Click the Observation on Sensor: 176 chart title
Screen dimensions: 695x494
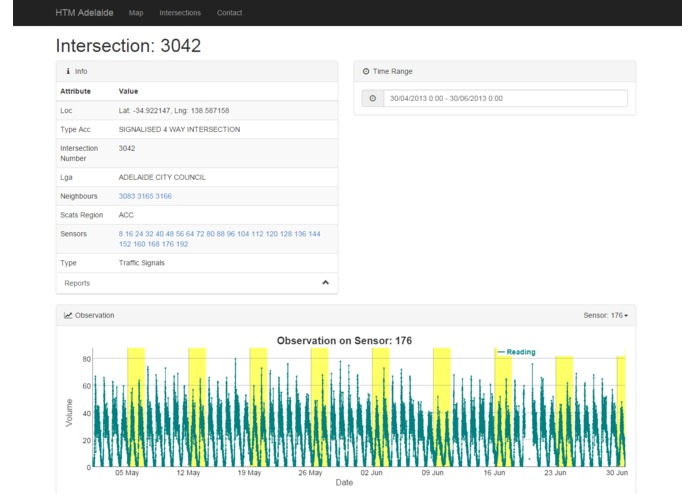tap(344, 341)
